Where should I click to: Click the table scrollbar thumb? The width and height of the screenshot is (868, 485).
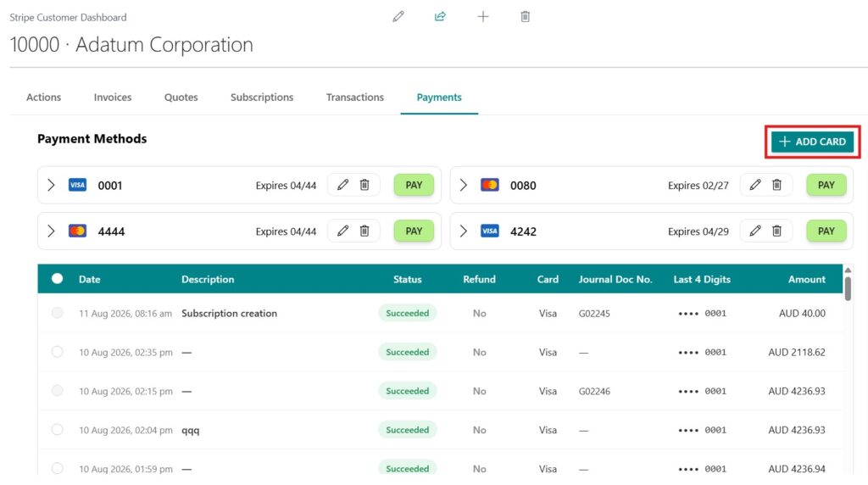click(848, 288)
